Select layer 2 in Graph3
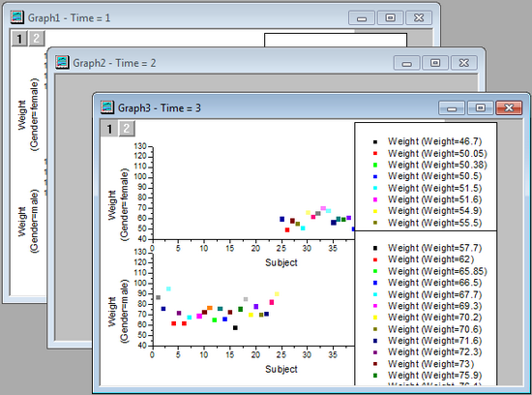Viewport: 532px width, 395px height. coord(126,129)
